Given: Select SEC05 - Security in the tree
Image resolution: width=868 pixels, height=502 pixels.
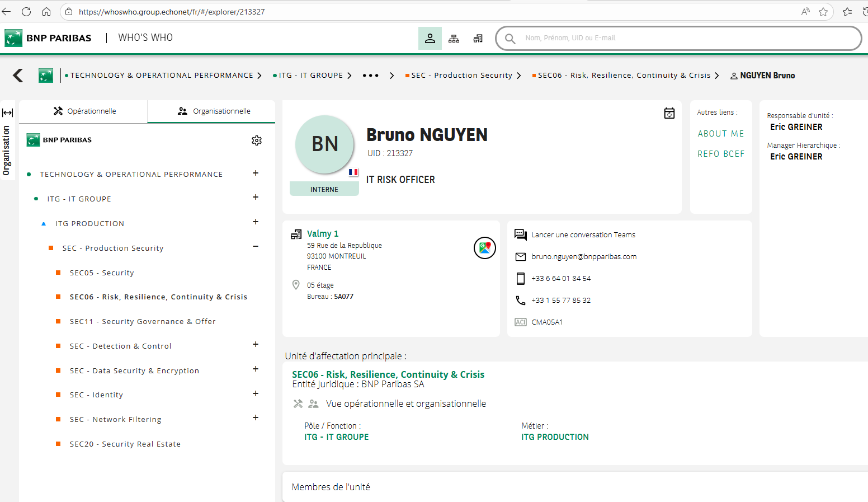Looking at the screenshot, I should click(102, 273).
